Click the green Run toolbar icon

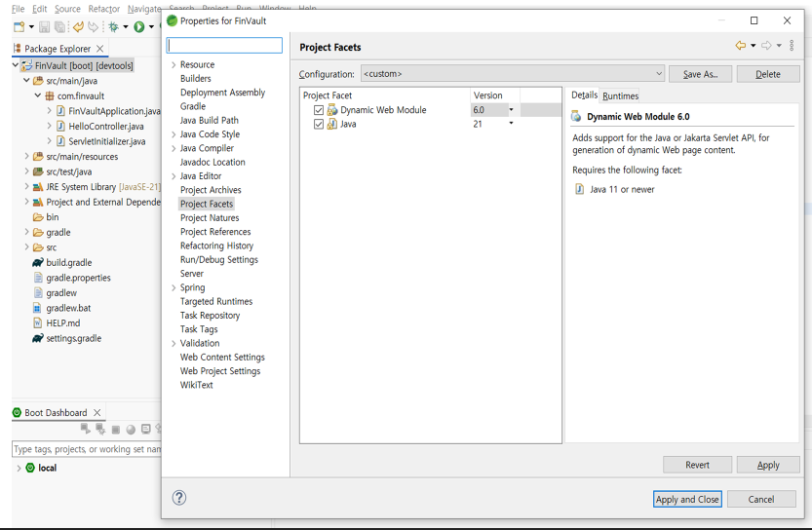[138, 27]
